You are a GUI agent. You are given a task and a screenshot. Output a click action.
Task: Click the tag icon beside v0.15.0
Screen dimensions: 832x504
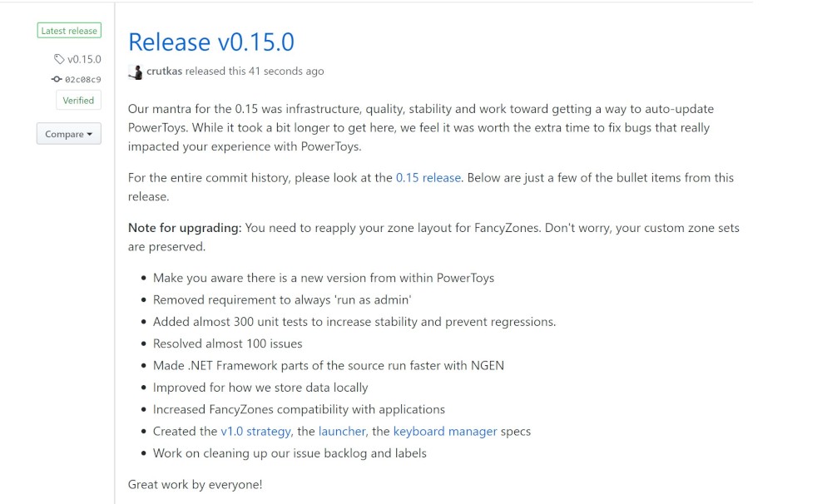59,59
